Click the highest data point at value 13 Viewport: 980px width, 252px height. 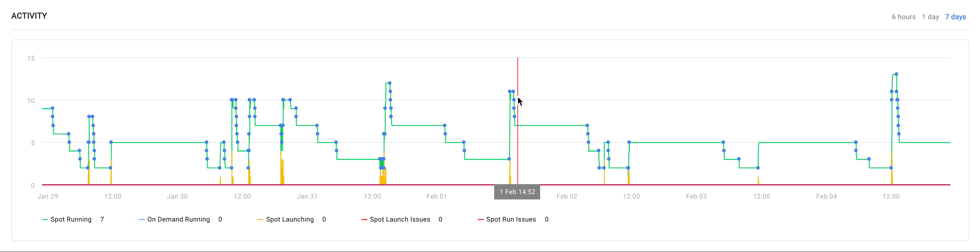tap(896, 74)
